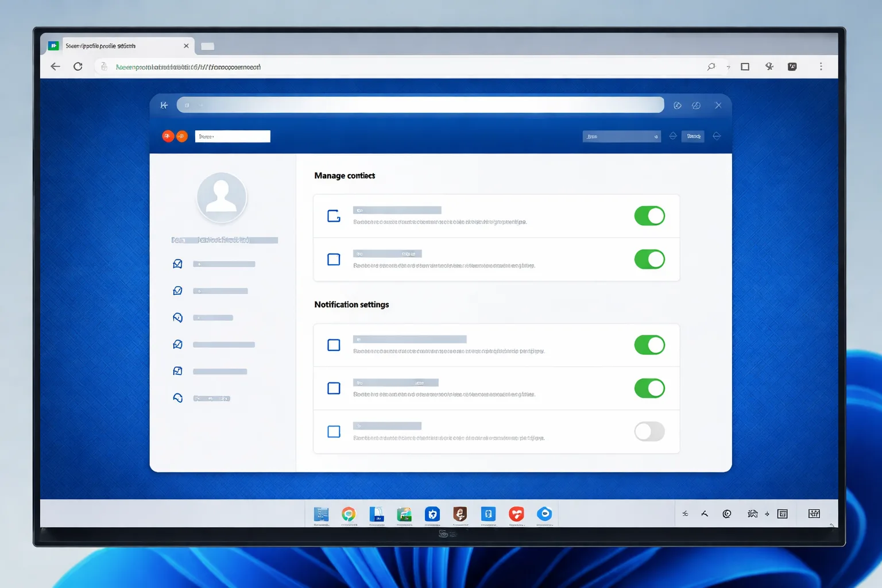
Task: Click the second orange round button
Action: tap(181, 136)
